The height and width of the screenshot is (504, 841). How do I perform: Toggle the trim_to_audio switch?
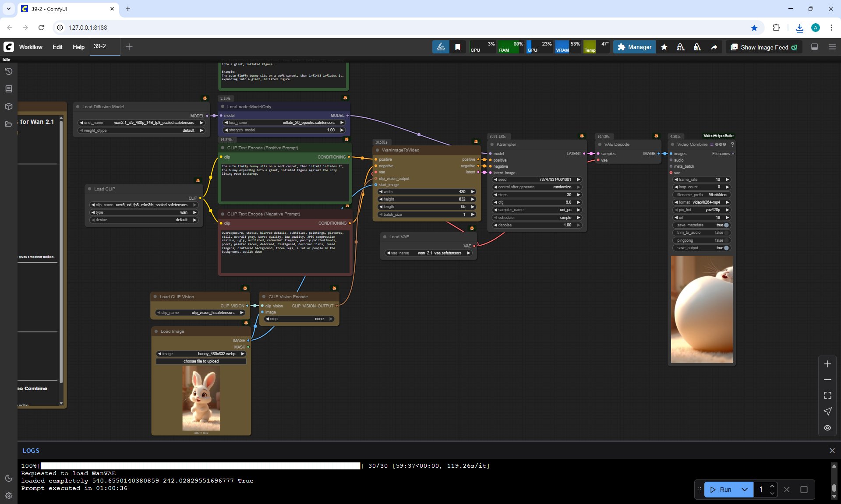(x=726, y=233)
